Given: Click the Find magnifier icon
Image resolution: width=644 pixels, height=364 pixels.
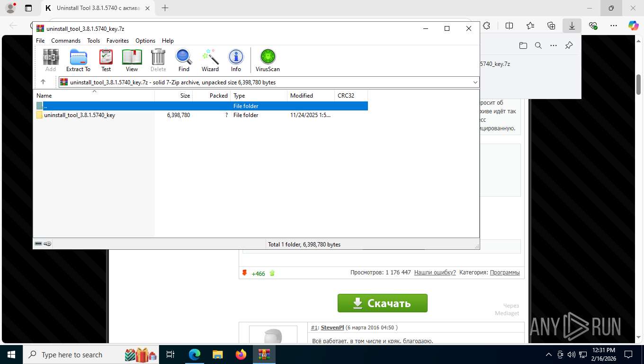Looking at the screenshot, I should click(184, 61).
